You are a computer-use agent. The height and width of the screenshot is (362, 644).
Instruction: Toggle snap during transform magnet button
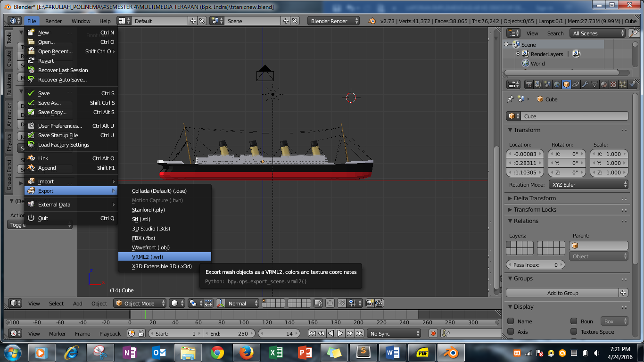(342, 303)
